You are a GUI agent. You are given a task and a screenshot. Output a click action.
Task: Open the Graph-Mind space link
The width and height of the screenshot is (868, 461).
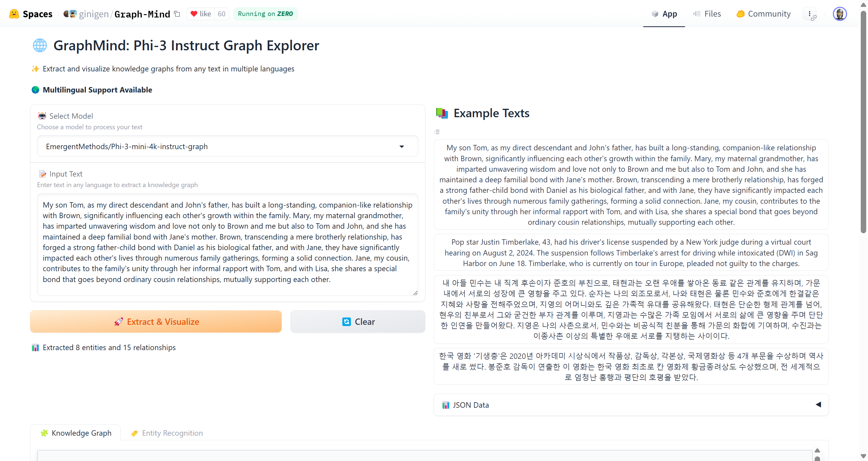[x=142, y=14]
